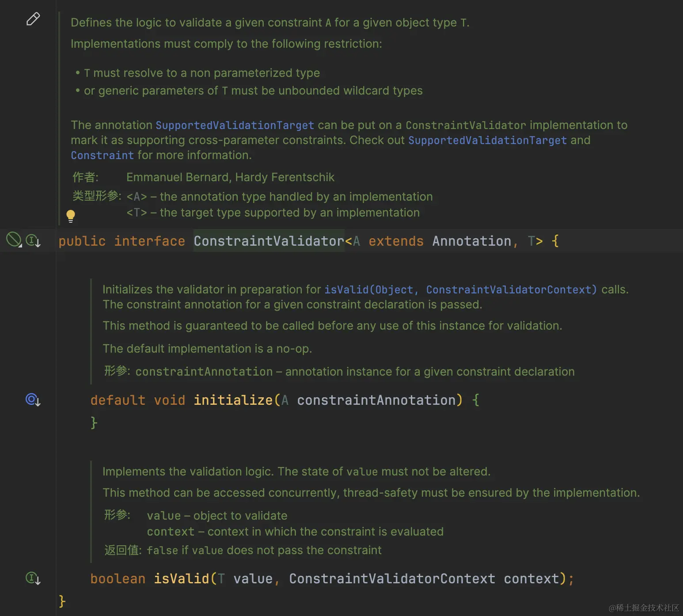
Task: Click the 'default' keyword before void
Action: click(x=118, y=400)
